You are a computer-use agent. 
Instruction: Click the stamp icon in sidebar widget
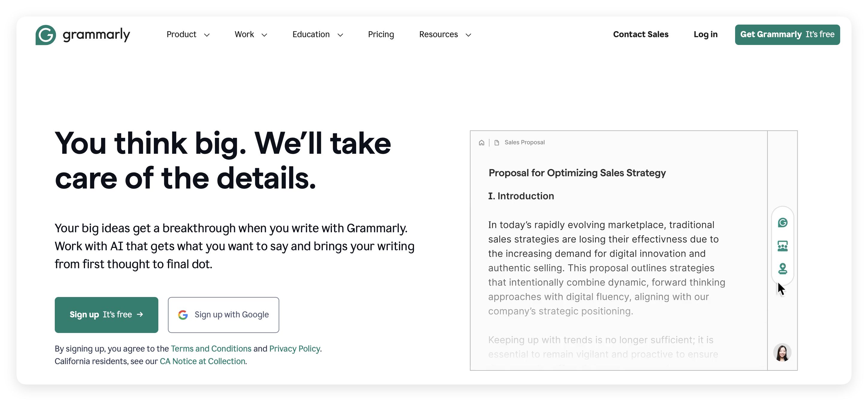click(x=782, y=269)
